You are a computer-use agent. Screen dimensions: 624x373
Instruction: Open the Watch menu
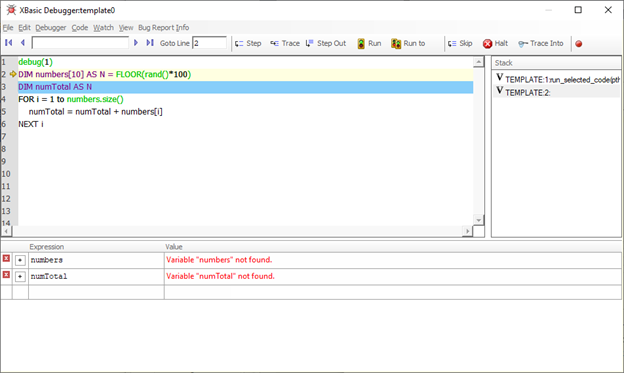pos(103,27)
